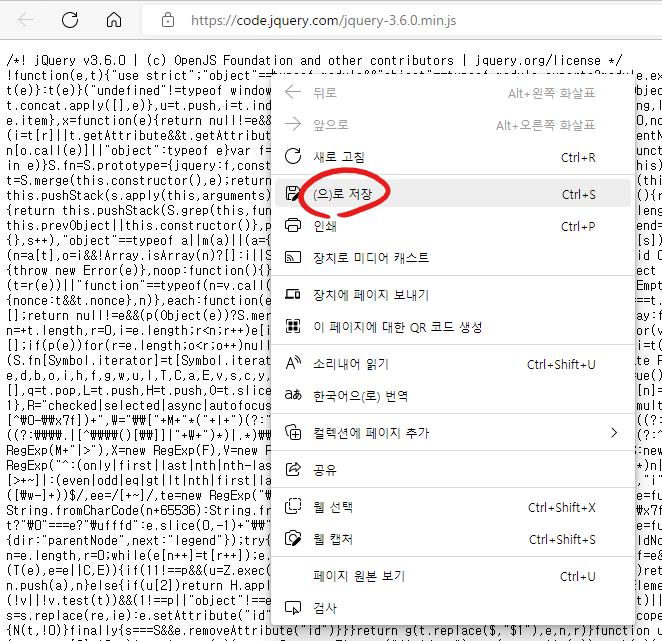Viewport: 662px width, 641px height.
Task: Choose 한국어(으)로 번역 translate option
Action: click(453, 396)
